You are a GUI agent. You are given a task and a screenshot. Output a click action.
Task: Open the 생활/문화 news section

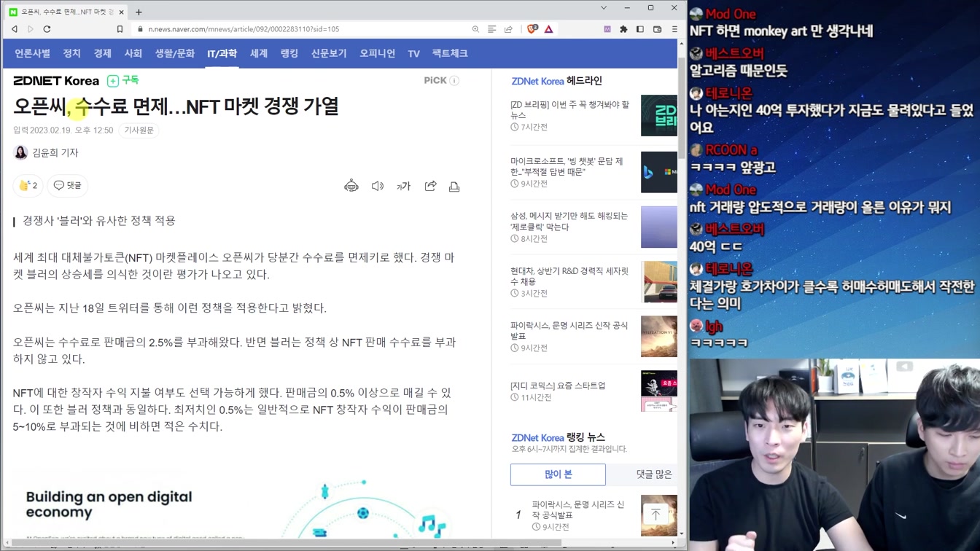174,53
